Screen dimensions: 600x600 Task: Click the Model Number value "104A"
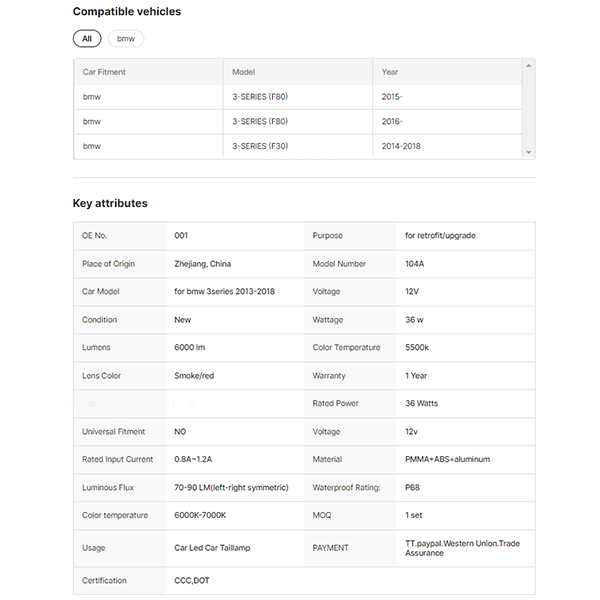click(x=415, y=264)
